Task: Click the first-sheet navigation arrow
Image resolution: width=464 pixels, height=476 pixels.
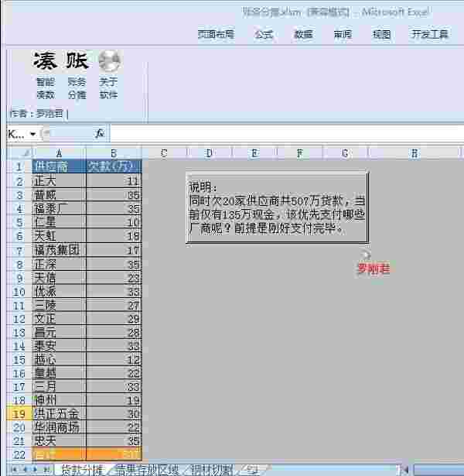Action: tap(14, 470)
